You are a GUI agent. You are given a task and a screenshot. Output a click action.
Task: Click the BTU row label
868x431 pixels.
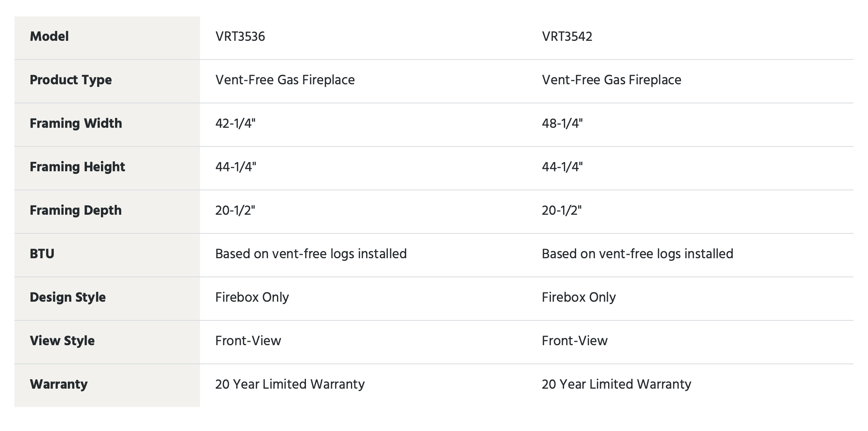pos(42,254)
